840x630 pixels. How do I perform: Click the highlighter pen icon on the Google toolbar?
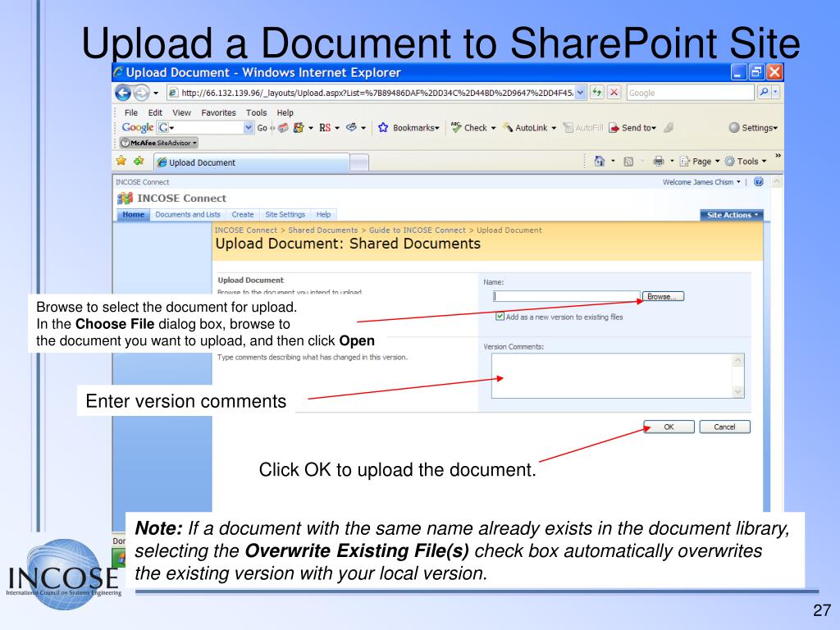pyautogui.click(x=668, y=127)
